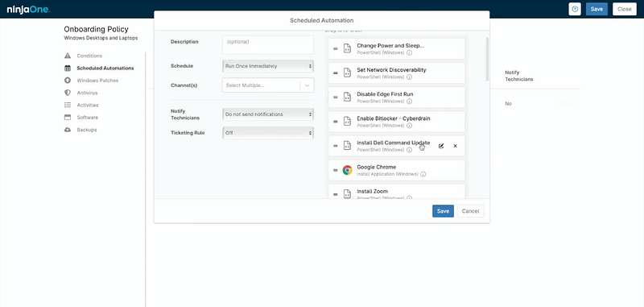Viewport: 644px width, 307px height.
Task: Open the Notify Technicians dropdown
Action: tap(268, 114)
